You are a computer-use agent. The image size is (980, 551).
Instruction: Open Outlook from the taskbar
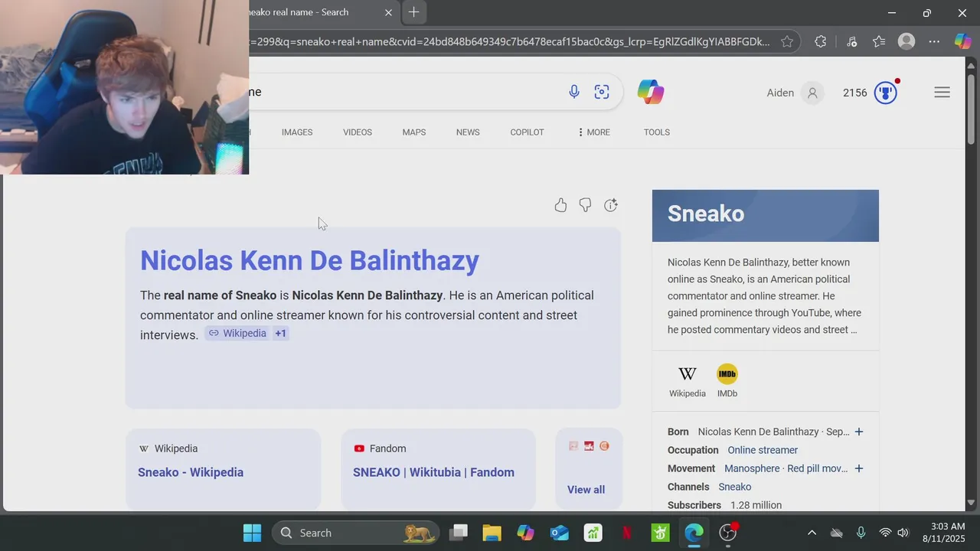(x=559, y=533)
